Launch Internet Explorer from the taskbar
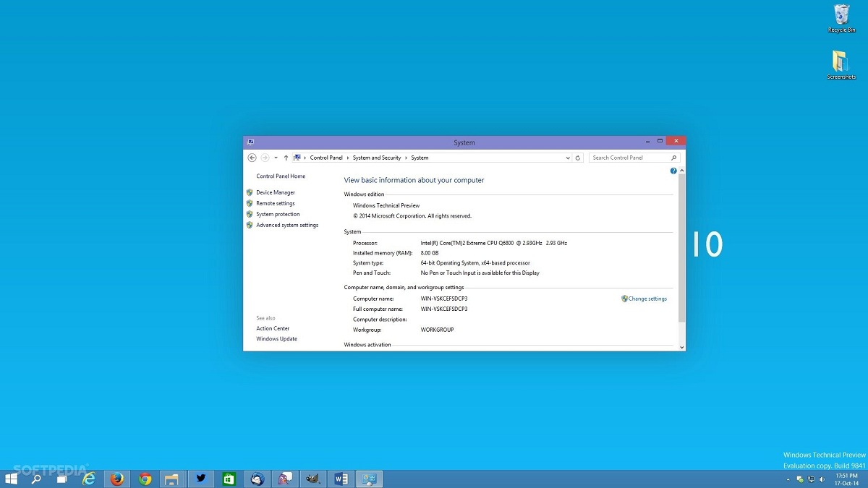Viewport: 868px width, 488px height. [x=89, y=478]
